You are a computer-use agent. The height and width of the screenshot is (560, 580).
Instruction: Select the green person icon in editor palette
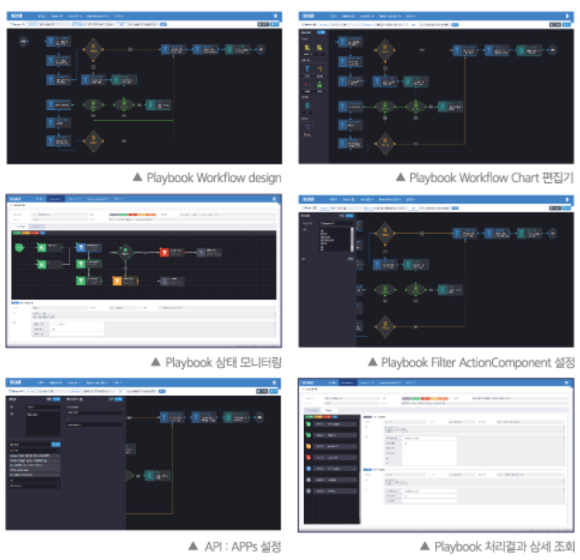click(319, 84)
